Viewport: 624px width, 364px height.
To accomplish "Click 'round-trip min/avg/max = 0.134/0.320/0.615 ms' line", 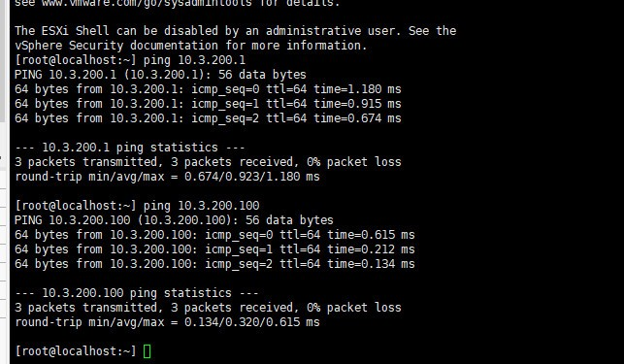I will 167,322.
